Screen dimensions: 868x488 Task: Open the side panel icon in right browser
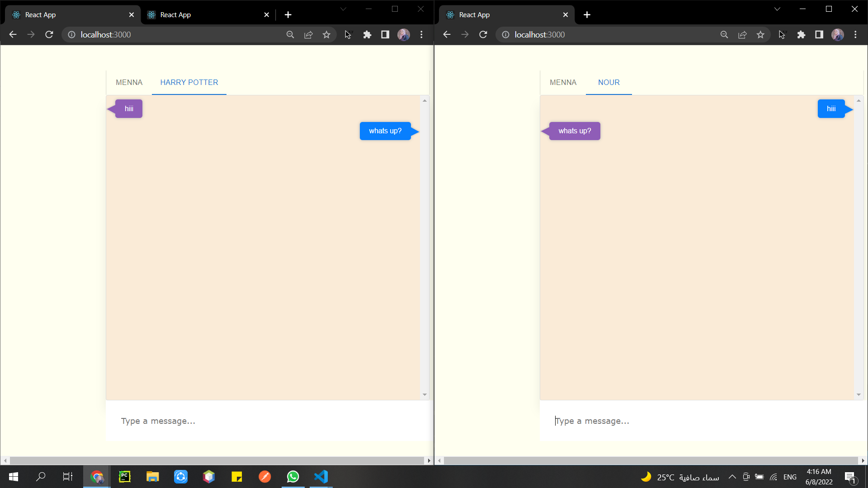point(819,34)
